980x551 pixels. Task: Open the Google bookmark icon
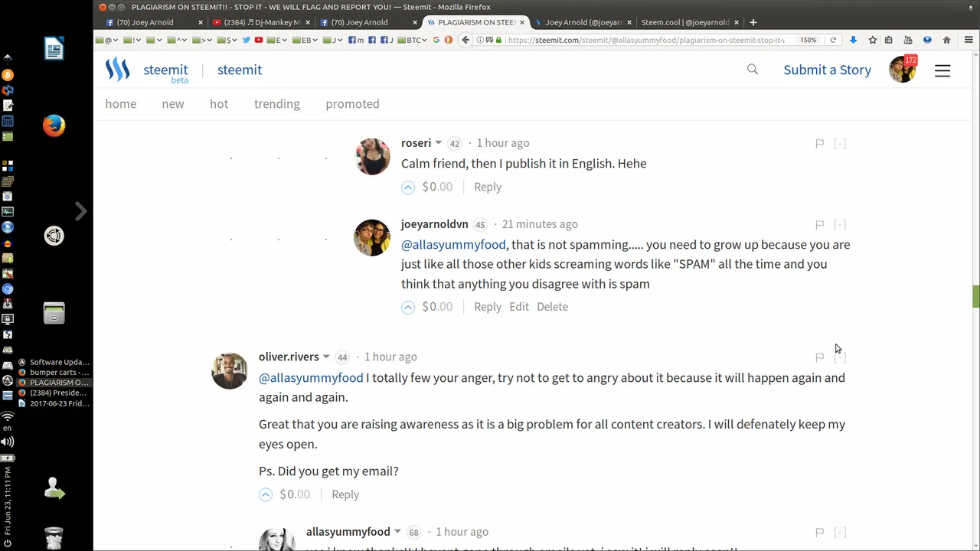[436, 40]
